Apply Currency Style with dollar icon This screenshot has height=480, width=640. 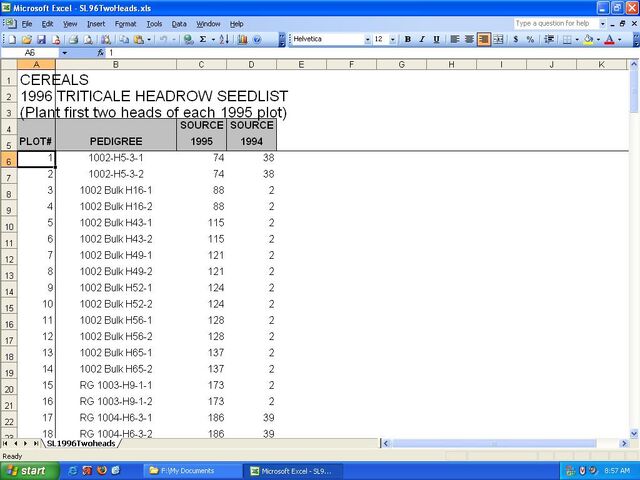516,39
